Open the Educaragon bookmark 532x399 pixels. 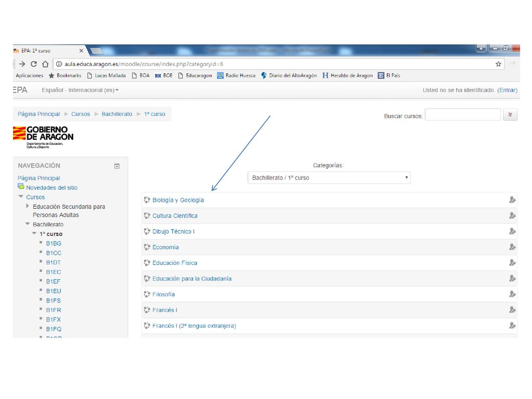pyautogui.click(x=195, y=75)
